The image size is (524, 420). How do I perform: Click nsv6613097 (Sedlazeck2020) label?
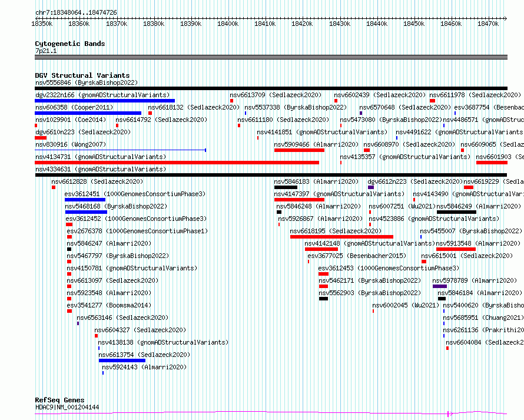[112, 280]
